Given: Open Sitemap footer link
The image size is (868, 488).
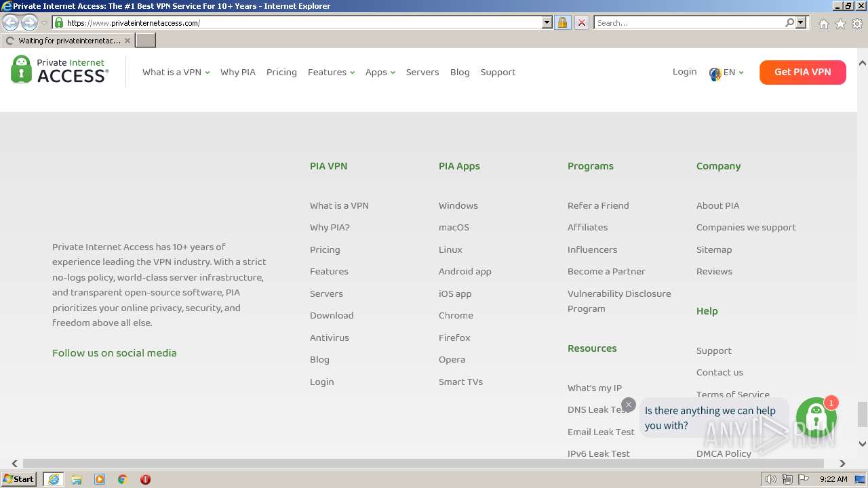Looking at the screenshot, I should 714,249.
